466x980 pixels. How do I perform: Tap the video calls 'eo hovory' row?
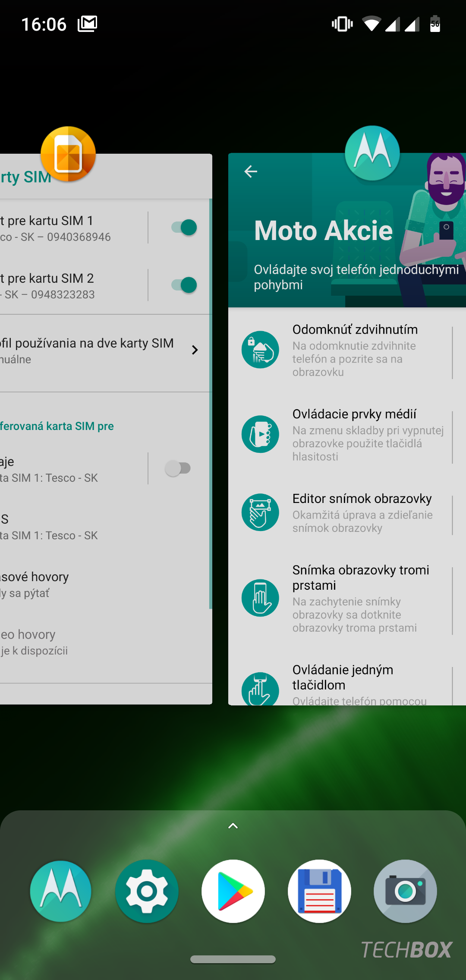tap(106, 642)
